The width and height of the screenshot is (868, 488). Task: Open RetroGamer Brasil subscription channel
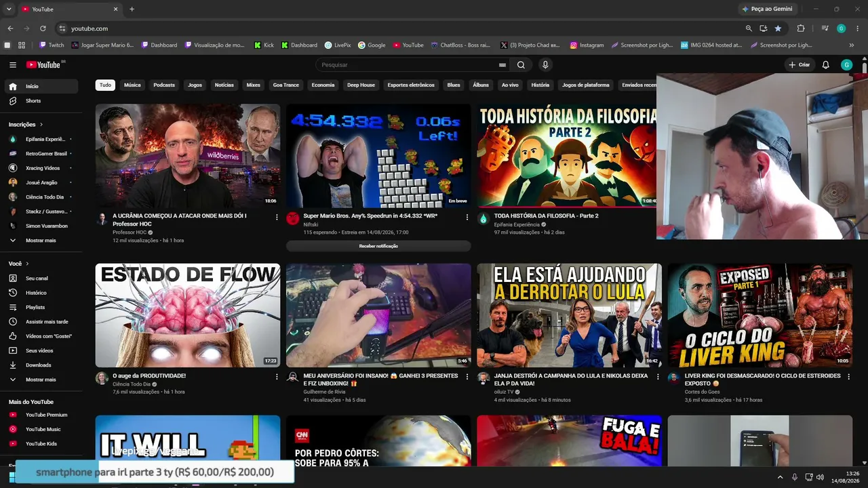tap(41, 154)
